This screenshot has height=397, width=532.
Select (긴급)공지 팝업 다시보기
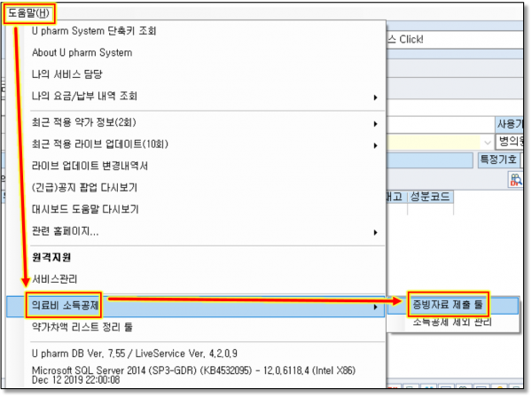pos(84,188)
